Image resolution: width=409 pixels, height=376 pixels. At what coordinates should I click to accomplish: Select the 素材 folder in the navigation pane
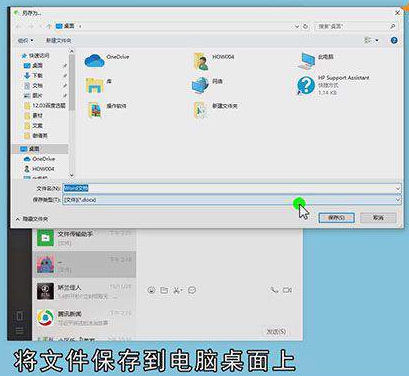click(x=33, y=116)
